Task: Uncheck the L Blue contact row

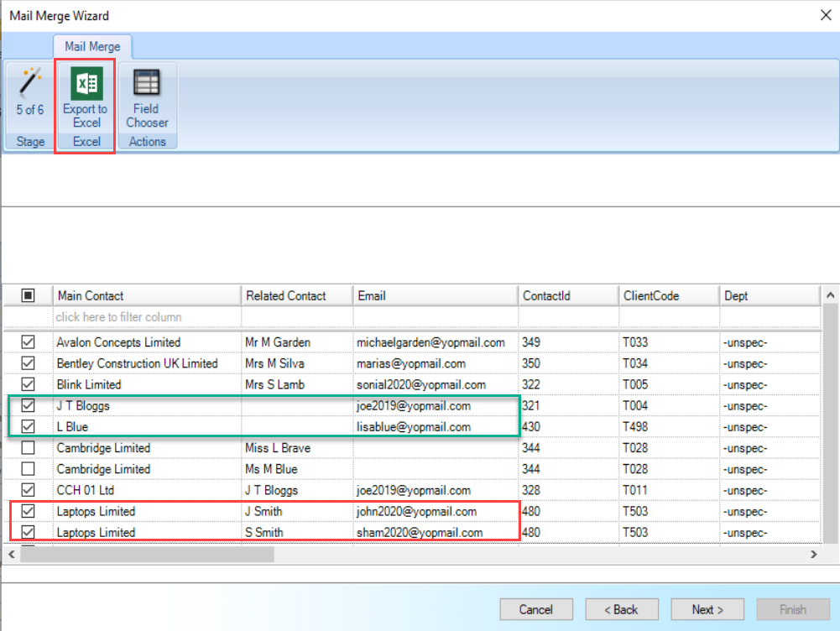Action: (28, 426)
